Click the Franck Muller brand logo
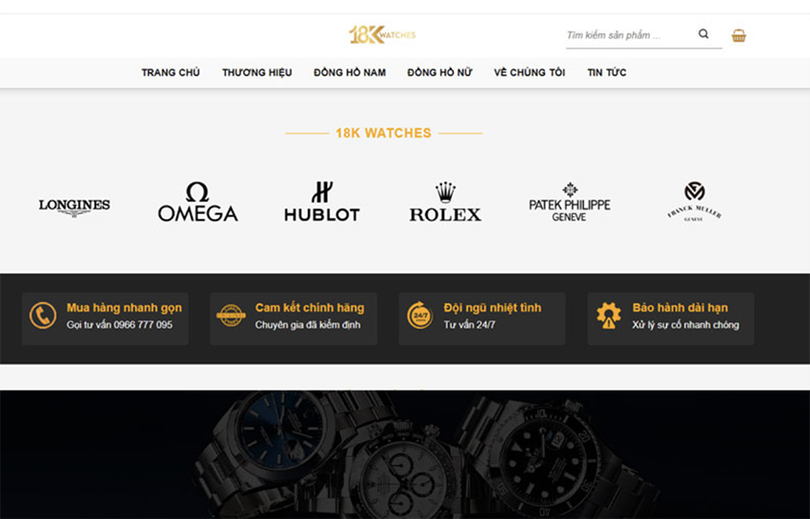This screenshot has height=519, width=810. [x=694, y=202]
